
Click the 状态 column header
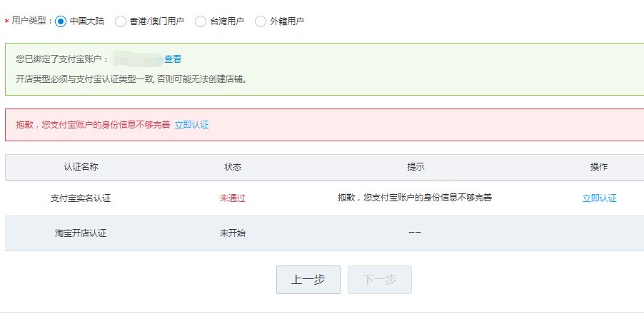tap(233, 167)
